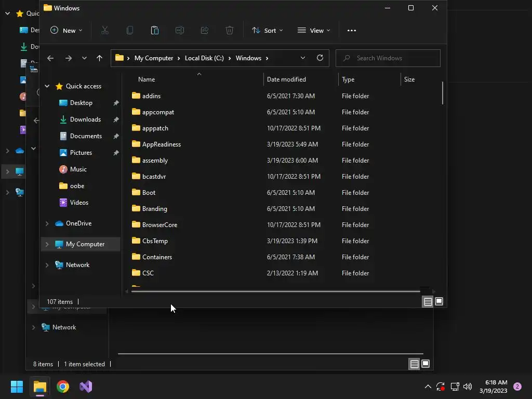The width and height of the screenshot is (532, 399).
Task: Go back with the left arrow
Action: click(50, 58)
